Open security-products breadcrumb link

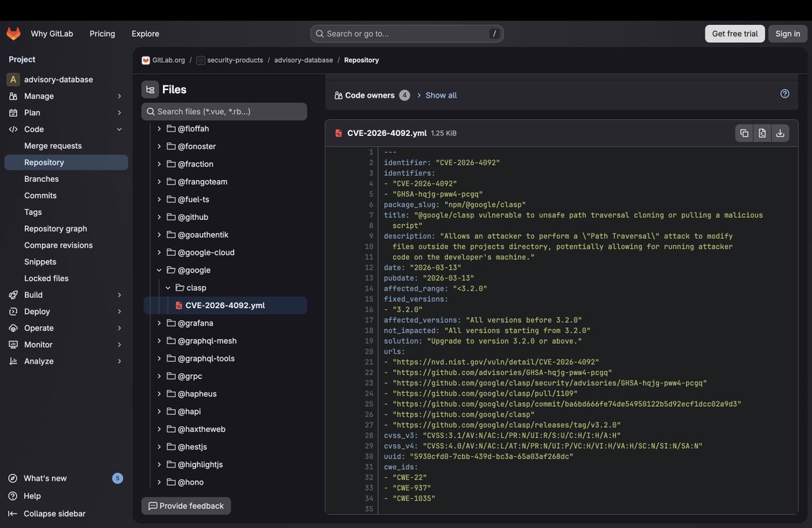point(235,60)
